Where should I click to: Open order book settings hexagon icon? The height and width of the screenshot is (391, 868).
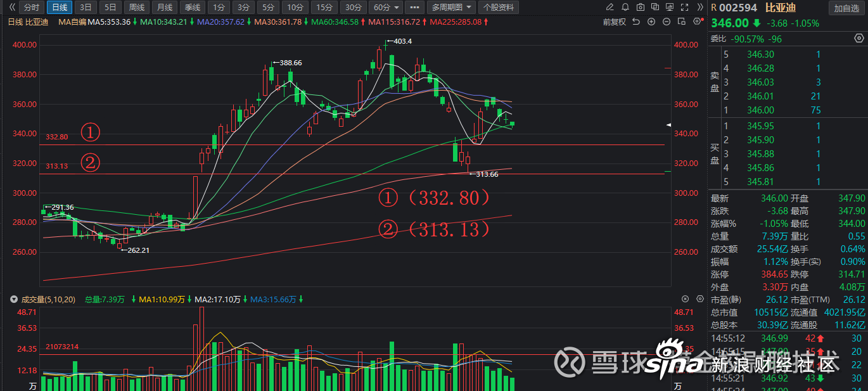(860, 39)
